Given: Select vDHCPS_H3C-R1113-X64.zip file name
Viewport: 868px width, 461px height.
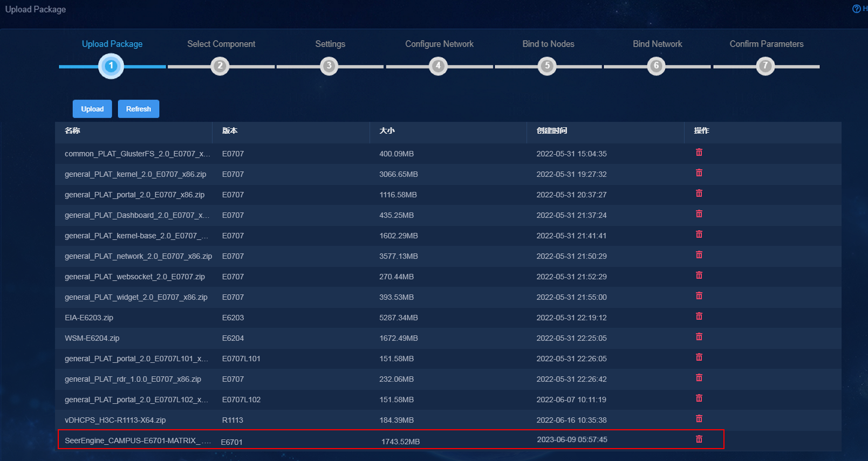Looking at the screenshot, I should click(x=115, y=420).
